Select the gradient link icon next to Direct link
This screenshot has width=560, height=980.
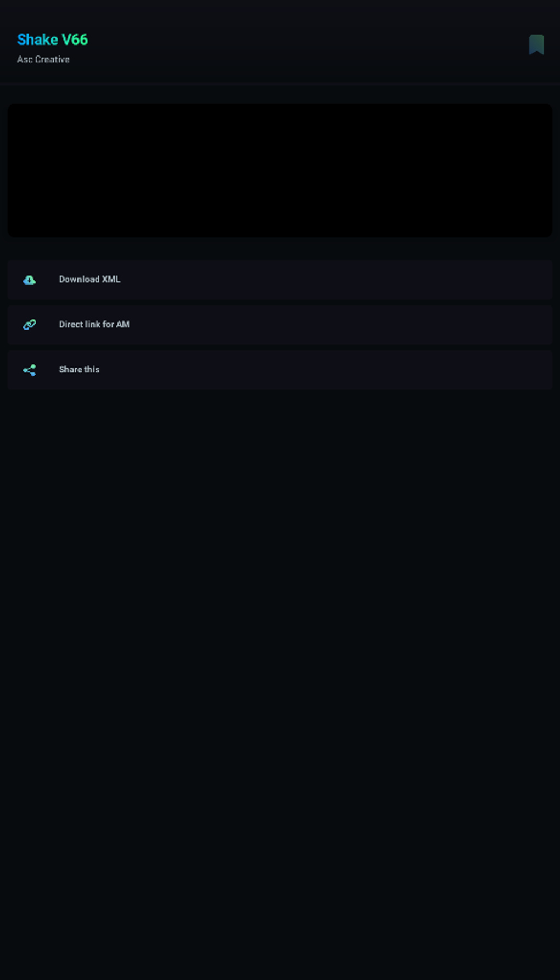coord(29,325)
